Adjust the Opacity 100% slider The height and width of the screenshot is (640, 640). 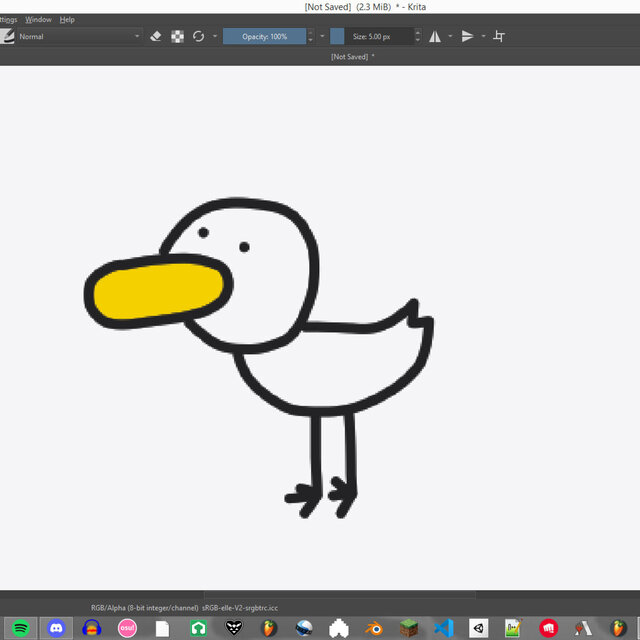264,36
